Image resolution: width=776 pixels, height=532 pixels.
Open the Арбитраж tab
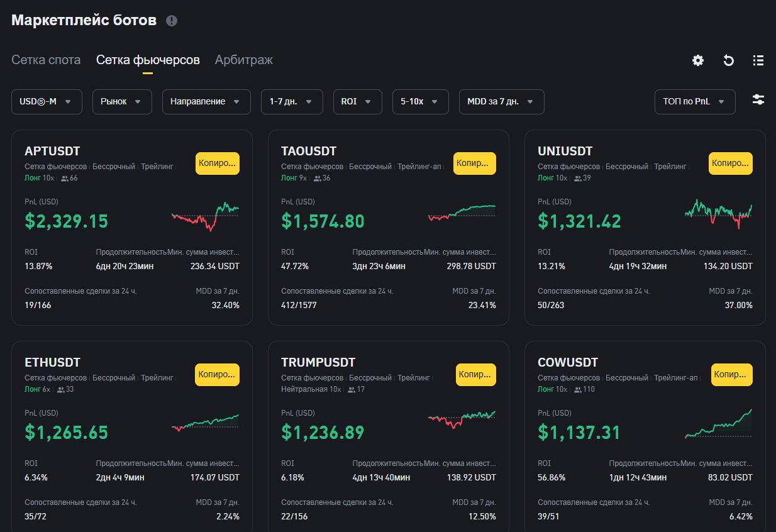point(244,60)
